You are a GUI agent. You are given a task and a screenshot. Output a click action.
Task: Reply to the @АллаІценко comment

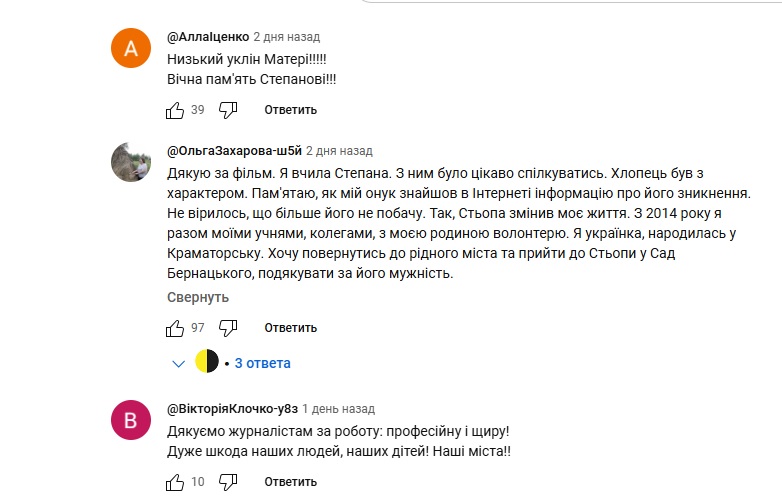tap(291, 110)
